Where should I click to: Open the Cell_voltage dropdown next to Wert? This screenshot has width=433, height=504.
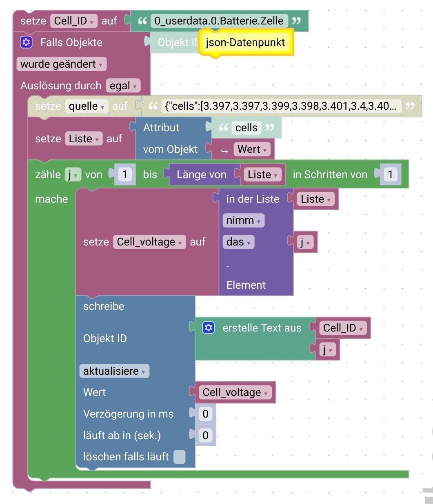click(235, 392)
